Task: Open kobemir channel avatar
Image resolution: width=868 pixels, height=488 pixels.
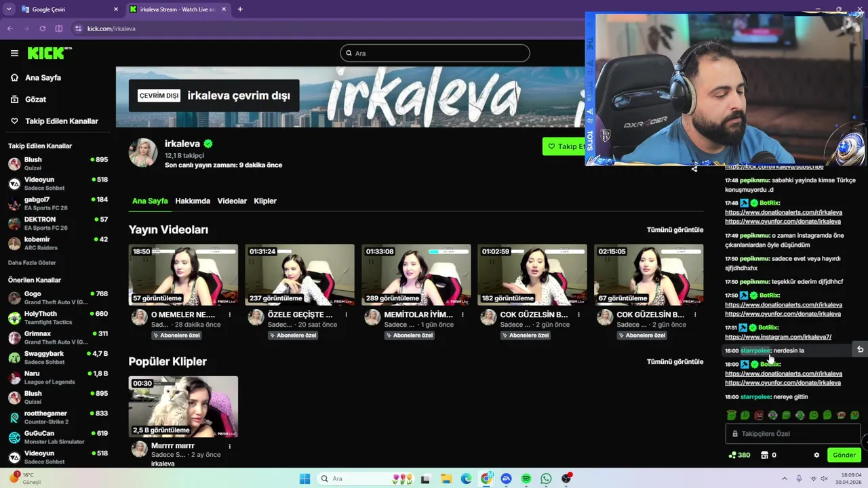Action: (14, 243)
